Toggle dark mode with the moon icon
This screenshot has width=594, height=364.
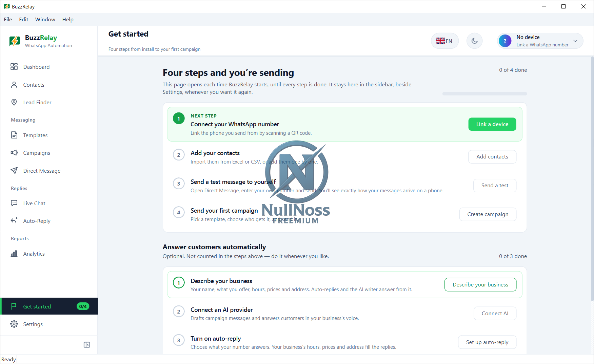474,41
